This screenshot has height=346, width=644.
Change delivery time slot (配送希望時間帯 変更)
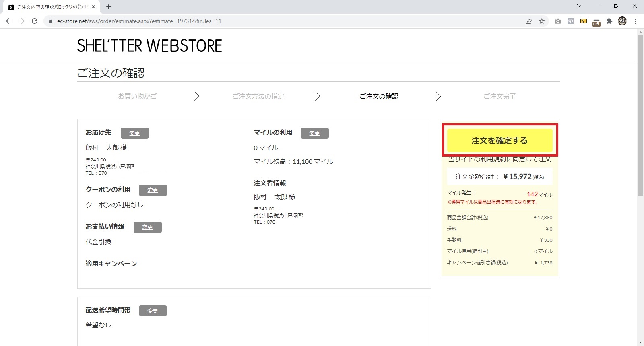(153, 311)
